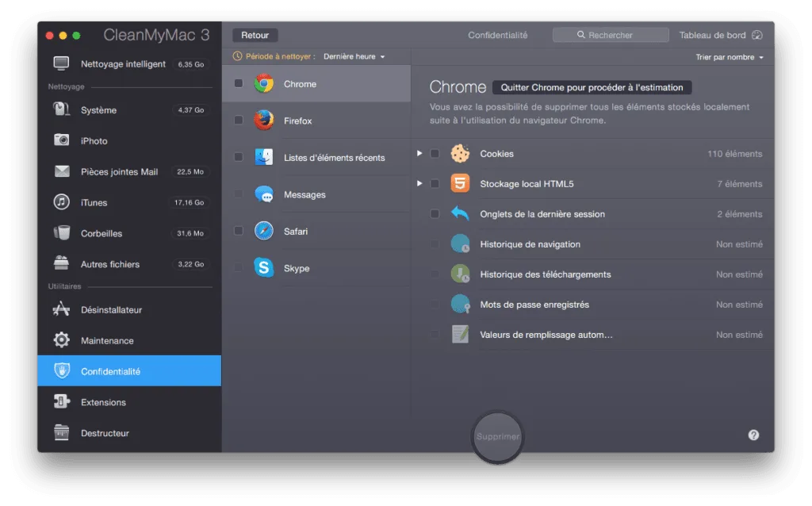
Task: Click the Mots de passe enregistrés label
Action: (534, 305)
